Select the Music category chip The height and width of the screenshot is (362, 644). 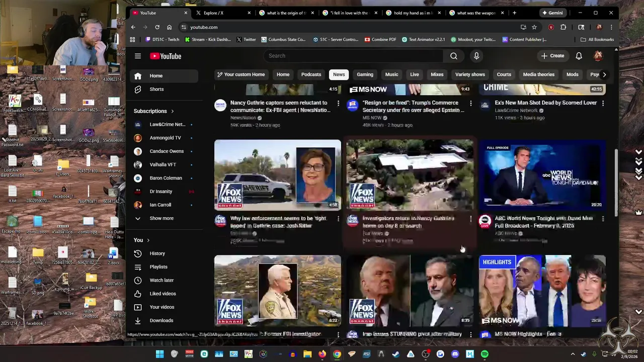[x=391, y=74]
